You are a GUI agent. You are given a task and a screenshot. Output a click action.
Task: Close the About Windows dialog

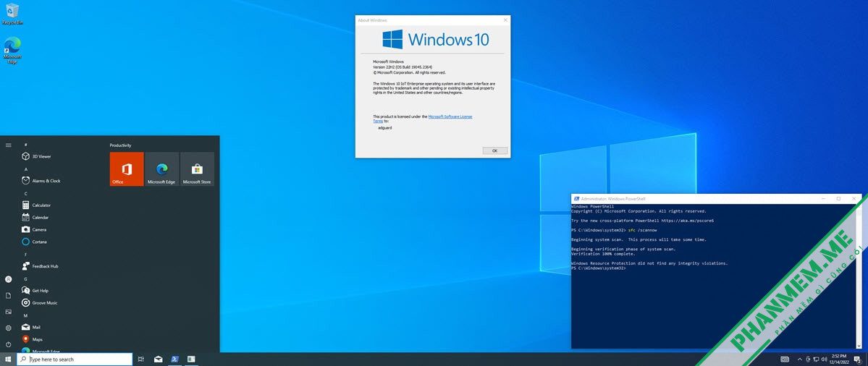click(x=505, y=20)
